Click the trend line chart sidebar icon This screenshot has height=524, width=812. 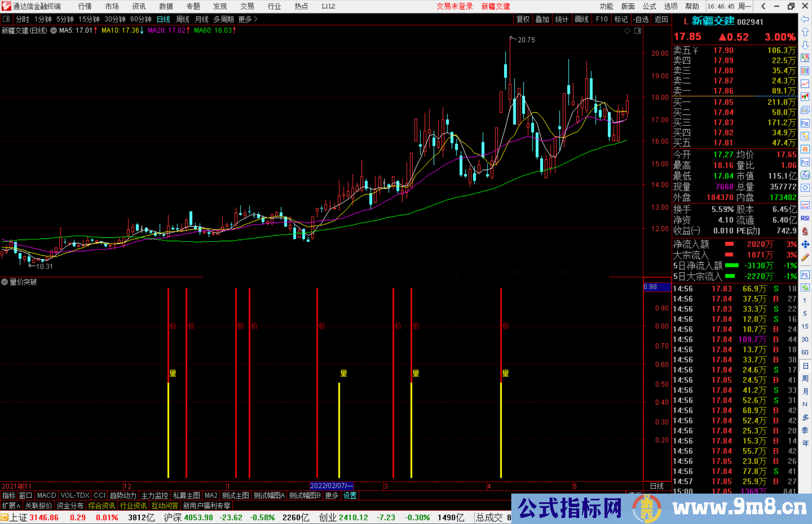[x=805, y=84]
